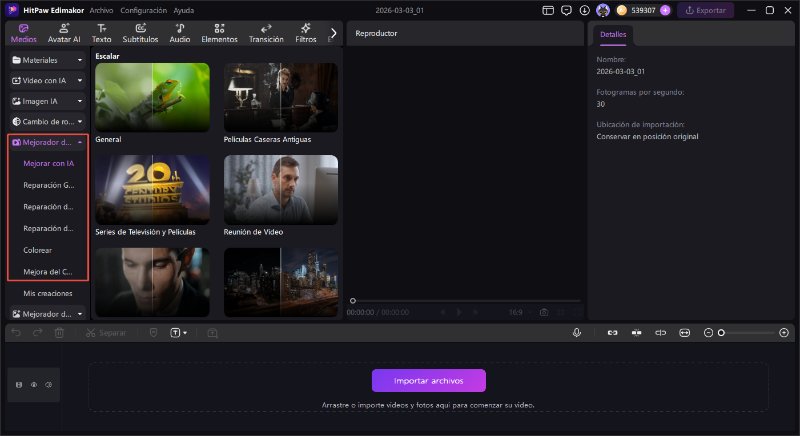Click the layout switch icon in title bar
Viewport: 800px width, 436px height.
click(x=548, y=10)
